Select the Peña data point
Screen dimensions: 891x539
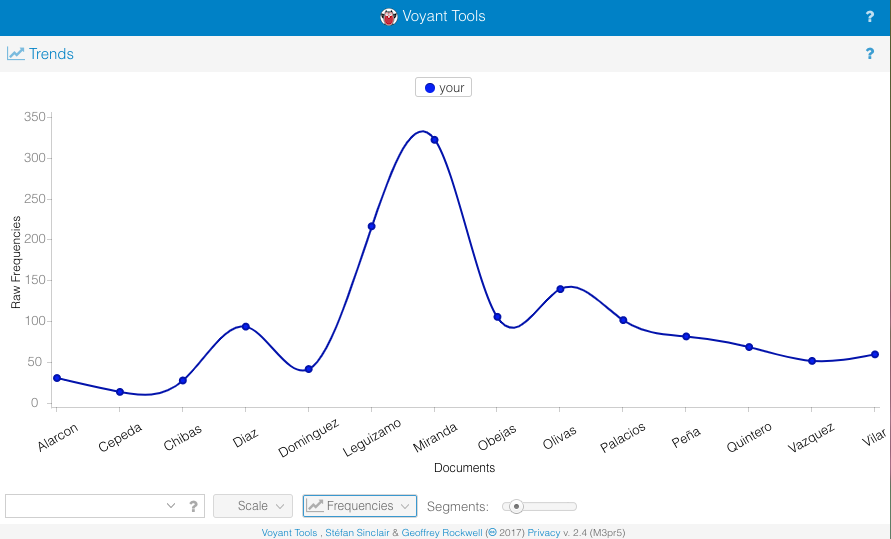686,336
